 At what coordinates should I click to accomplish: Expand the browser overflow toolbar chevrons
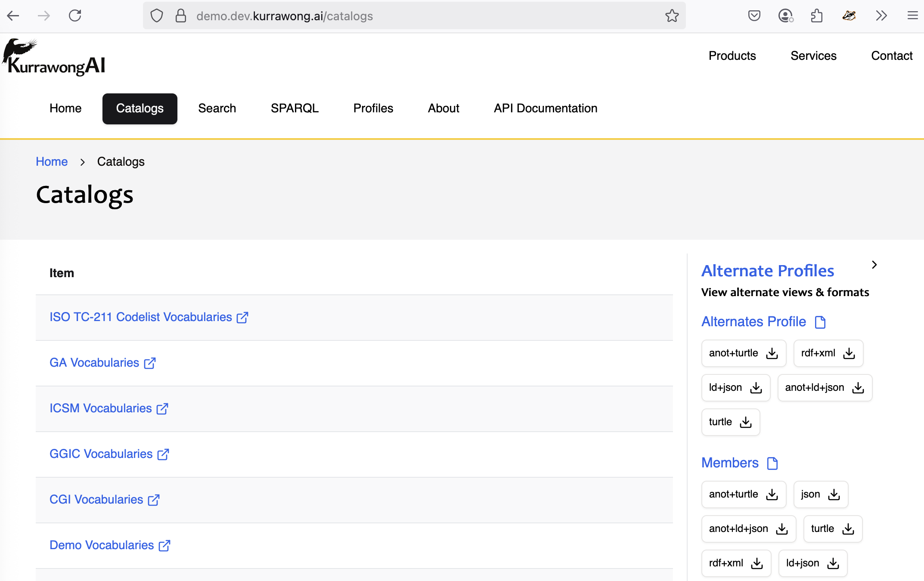[x=881, y=16]
